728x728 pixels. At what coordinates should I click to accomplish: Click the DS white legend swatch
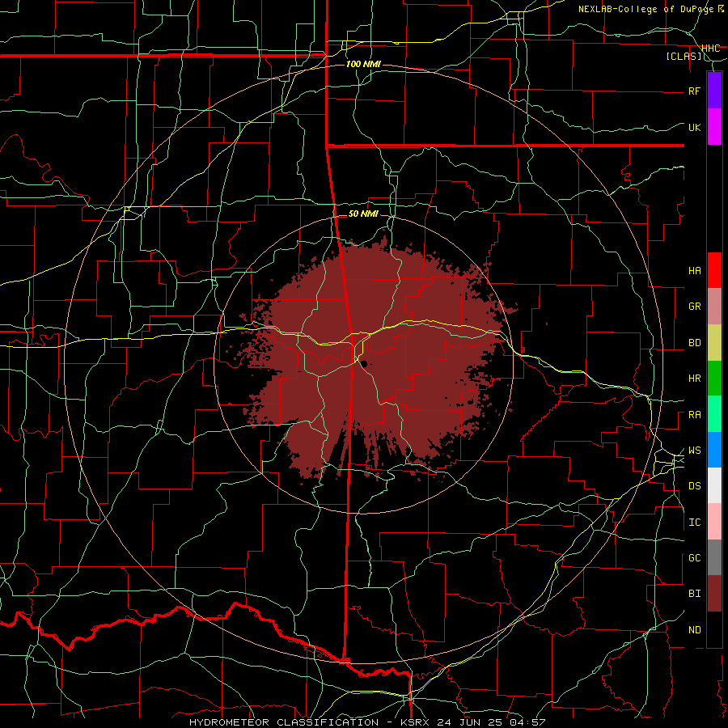714,485
